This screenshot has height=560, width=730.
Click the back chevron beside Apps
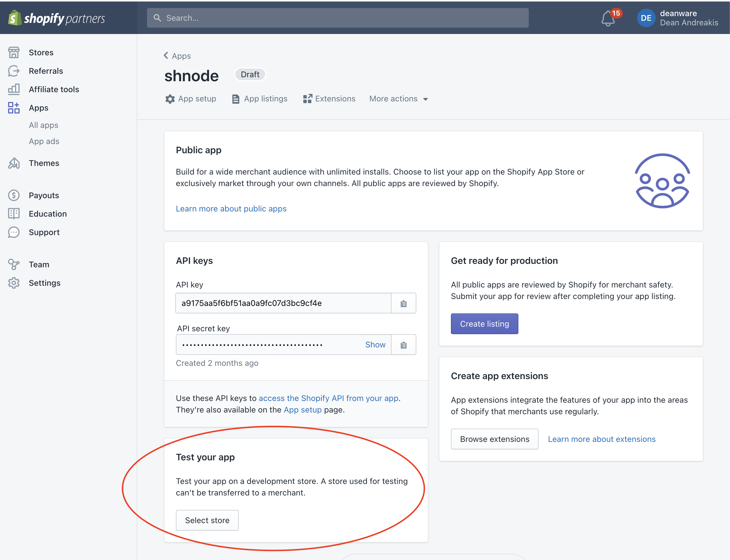pos(166,55)
